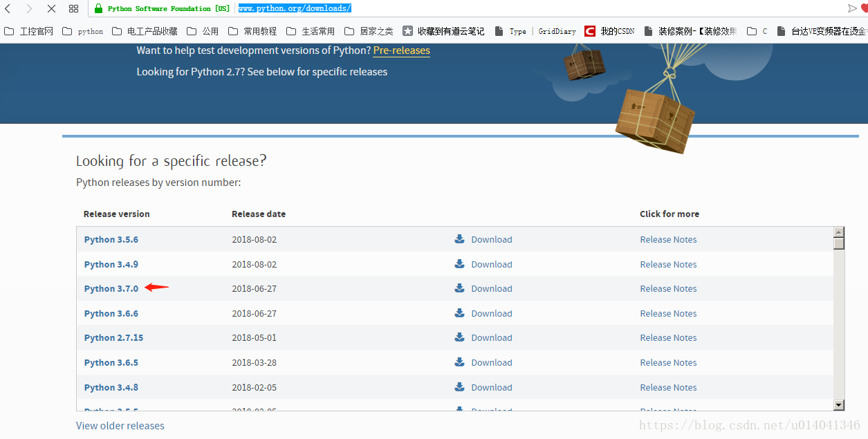Click the www.python.org/downloads/ address bar
The width and height of the screenshot is (868, 439).
(295, 8)
